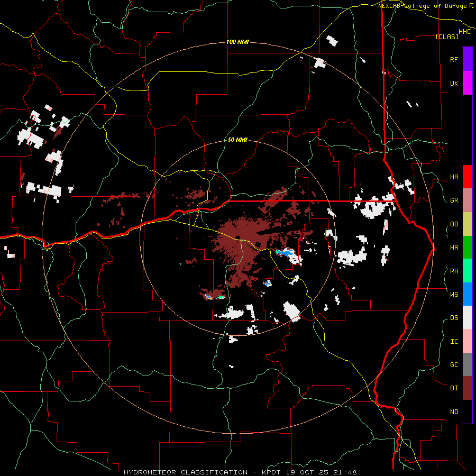476x476 pixels.
Task: Click the RF legend label
Action: click(454, 59)
